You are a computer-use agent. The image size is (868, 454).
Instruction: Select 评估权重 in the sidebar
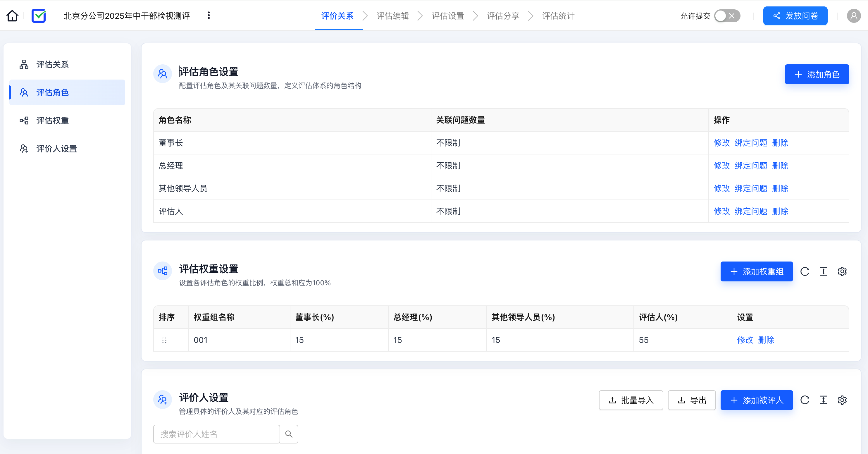click(x=67, y=121)
